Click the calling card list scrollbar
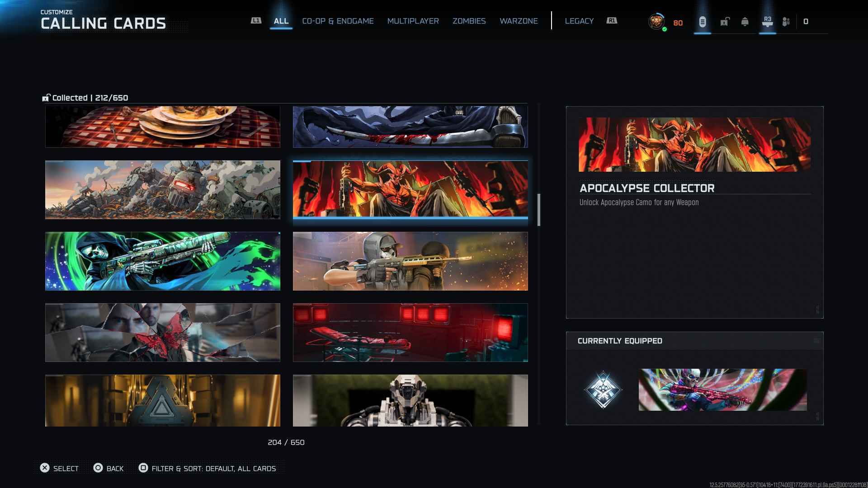This screenshot has height=488, width=868. tap(538, 210)
